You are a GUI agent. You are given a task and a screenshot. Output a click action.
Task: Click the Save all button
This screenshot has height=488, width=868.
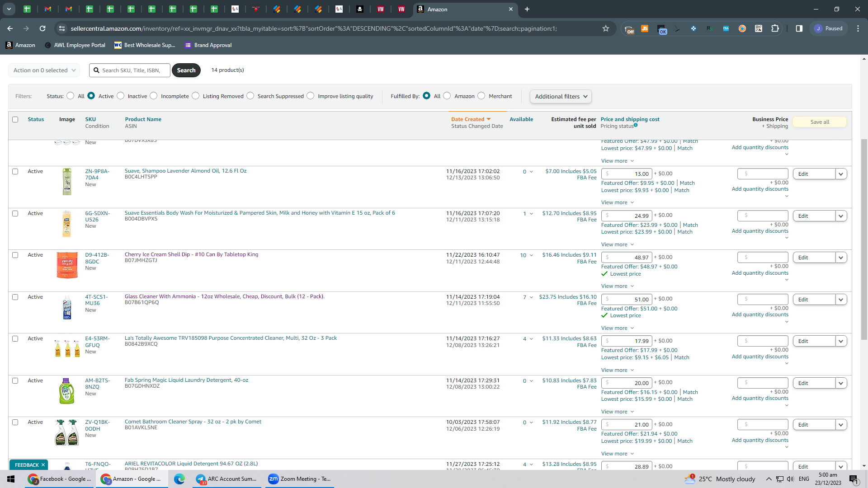(820, 122)
